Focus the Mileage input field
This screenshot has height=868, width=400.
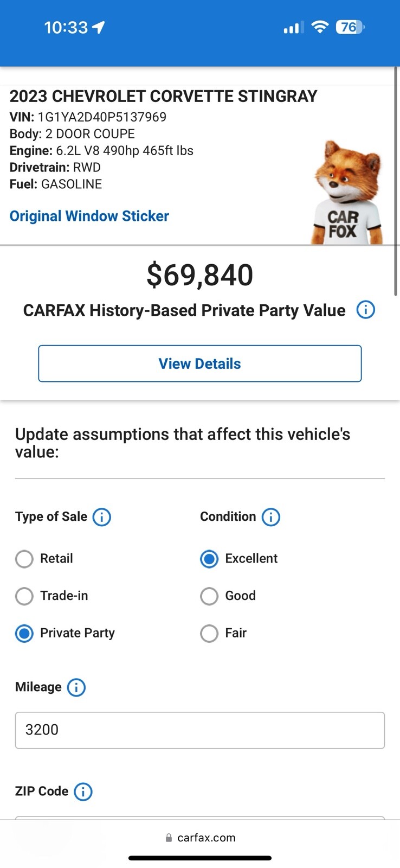[200, 730]
